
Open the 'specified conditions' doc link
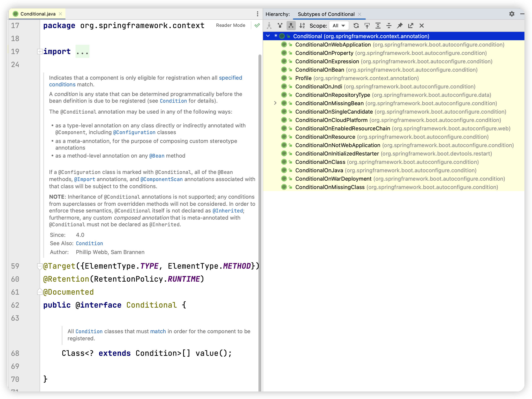[x=230, y=78]
